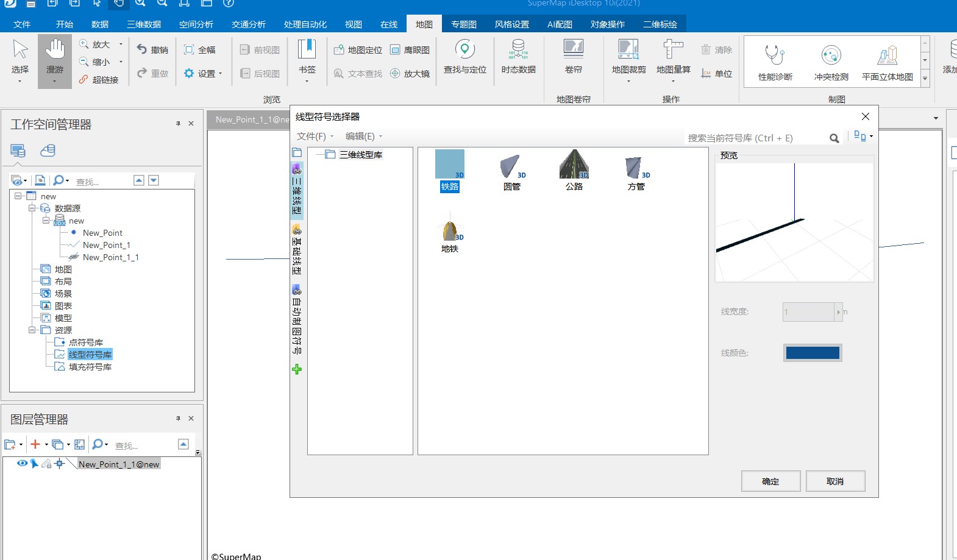The width and height of the screenshot is (957, 560).
Task: Toggle editable pencil of New_Point_1_1@new layer
Action: 46,464
